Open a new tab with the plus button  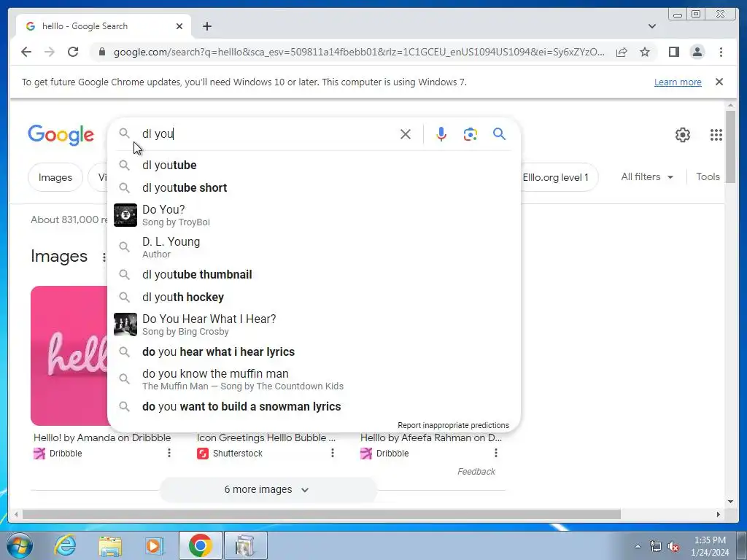click(206, 26)
